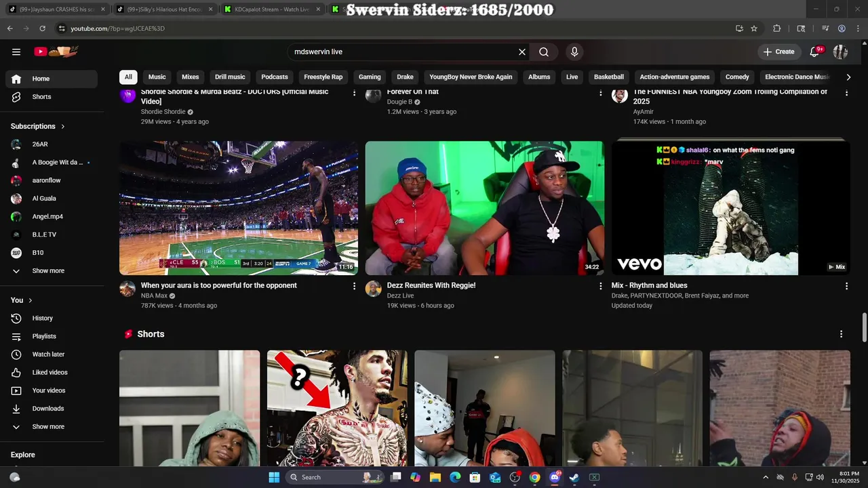Expand the You header chevron
This screenshot has width=868, height=488.
(31, 300)
